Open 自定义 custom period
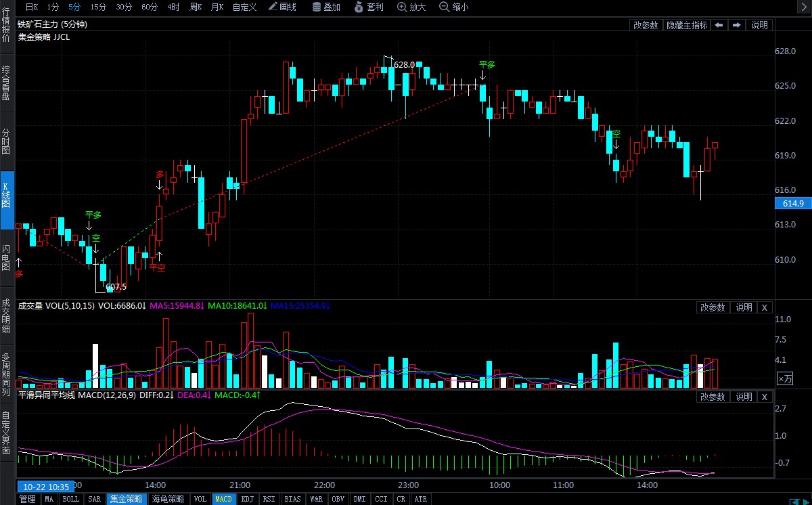This screenshot has width=812, height=505. pyautogui.click(x=244, y=7)
